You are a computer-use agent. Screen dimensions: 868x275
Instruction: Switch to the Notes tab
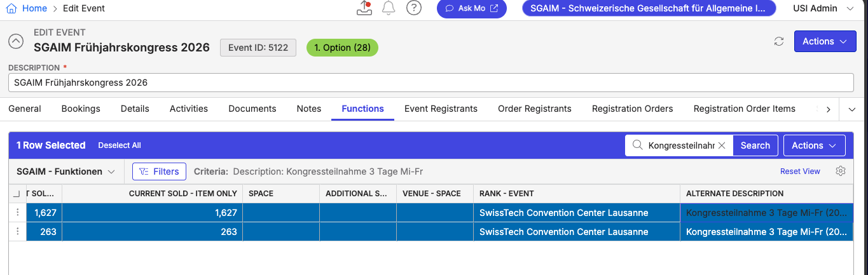point(309,109)
